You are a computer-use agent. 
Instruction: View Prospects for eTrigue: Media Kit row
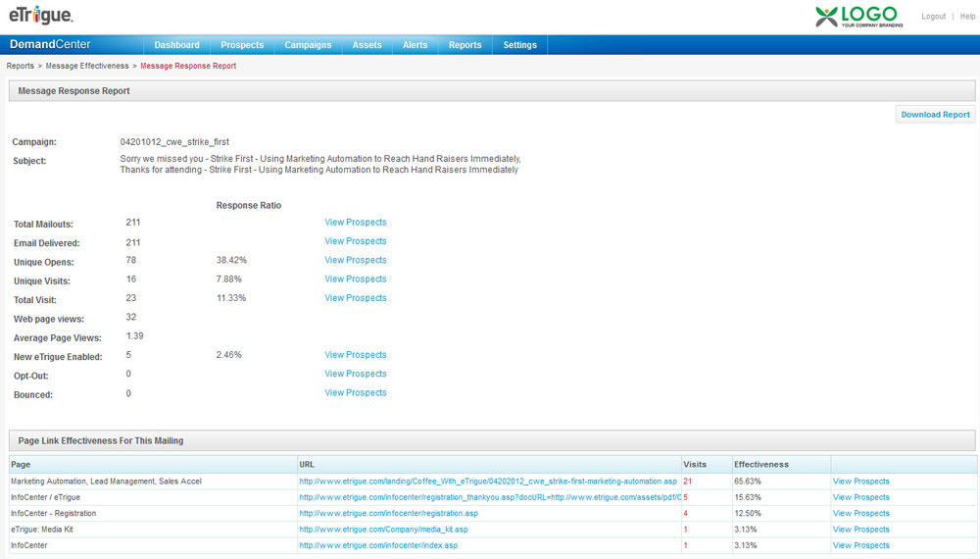tap(860, 529)
